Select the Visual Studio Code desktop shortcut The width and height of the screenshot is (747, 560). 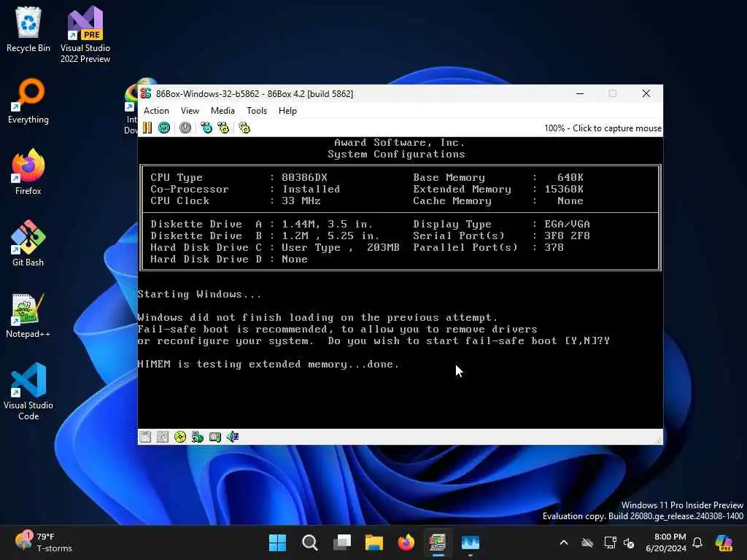(28, 392)
